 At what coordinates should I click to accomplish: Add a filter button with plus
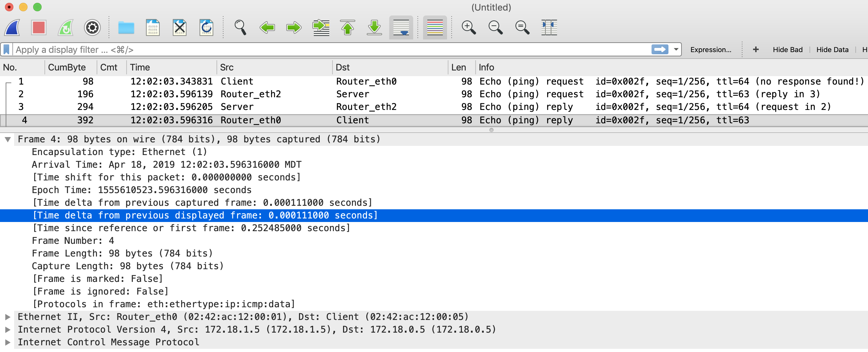[x=756, y=50]
